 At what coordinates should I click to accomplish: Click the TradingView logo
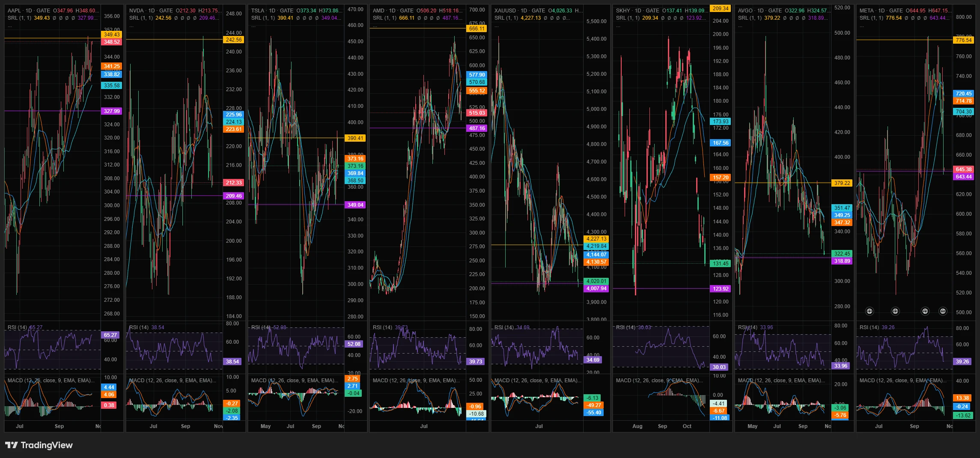(39, 445)
